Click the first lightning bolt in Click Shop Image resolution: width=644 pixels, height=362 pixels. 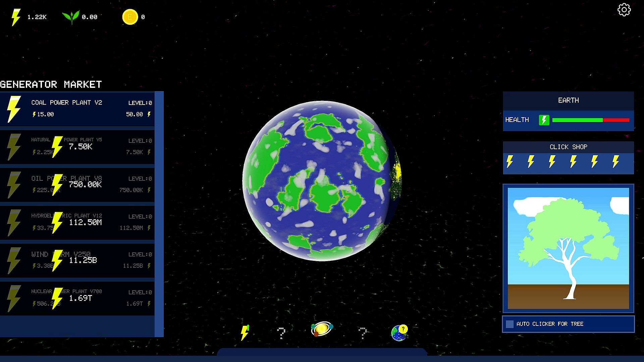pyautogui.click(x=510, y=162)
